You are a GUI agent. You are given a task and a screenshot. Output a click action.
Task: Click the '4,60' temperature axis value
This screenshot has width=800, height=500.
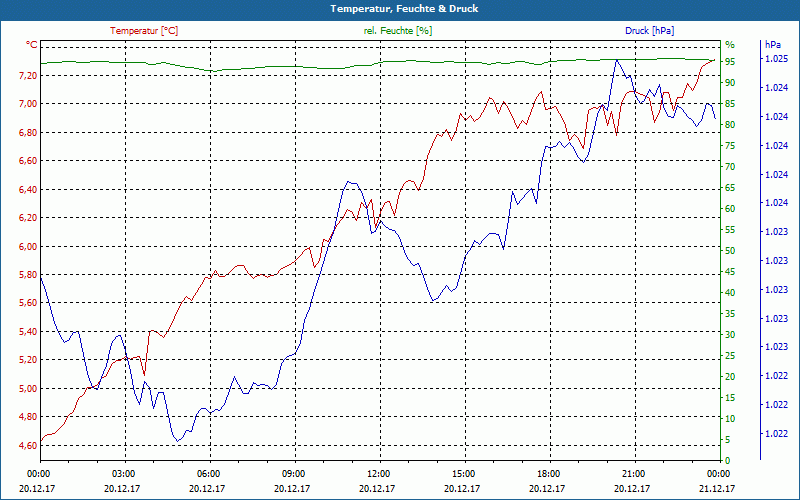click(28, 445)
